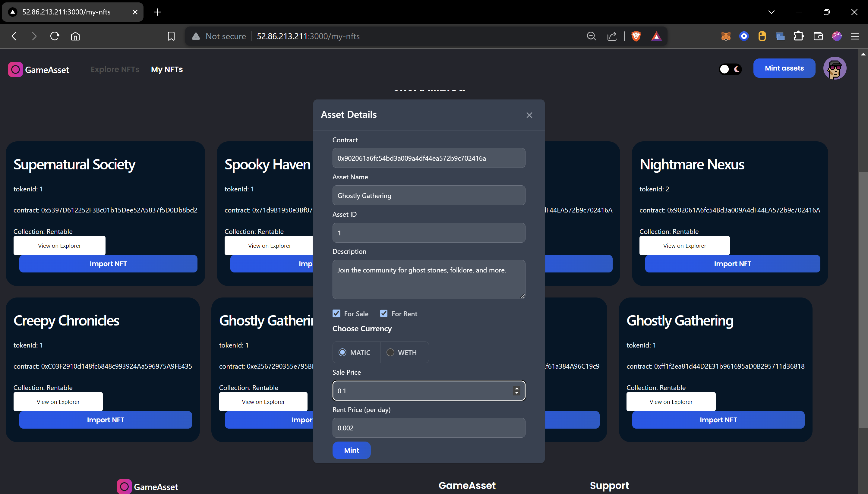Open the browser extensions puzzle icon
Screen dimensions: 868x494
point(798,36)
